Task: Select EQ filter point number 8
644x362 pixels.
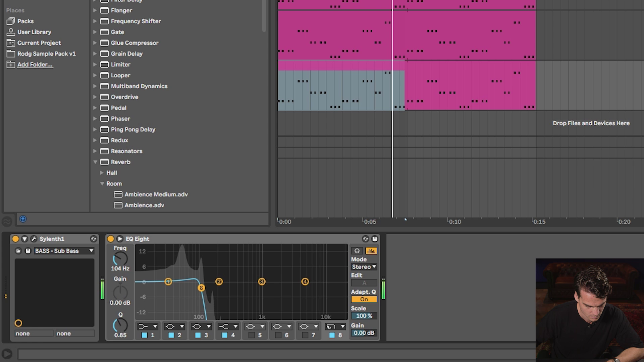Action: 201,288
